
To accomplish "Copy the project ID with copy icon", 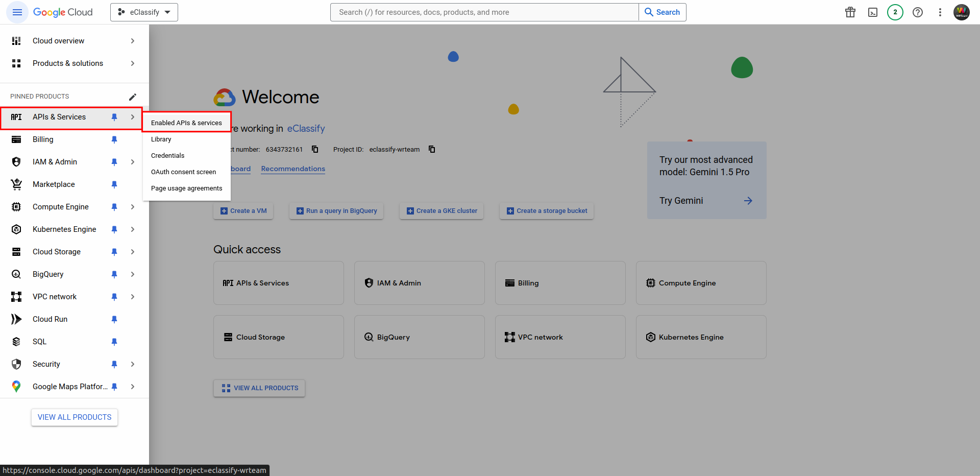I will [x=432, y=149].
